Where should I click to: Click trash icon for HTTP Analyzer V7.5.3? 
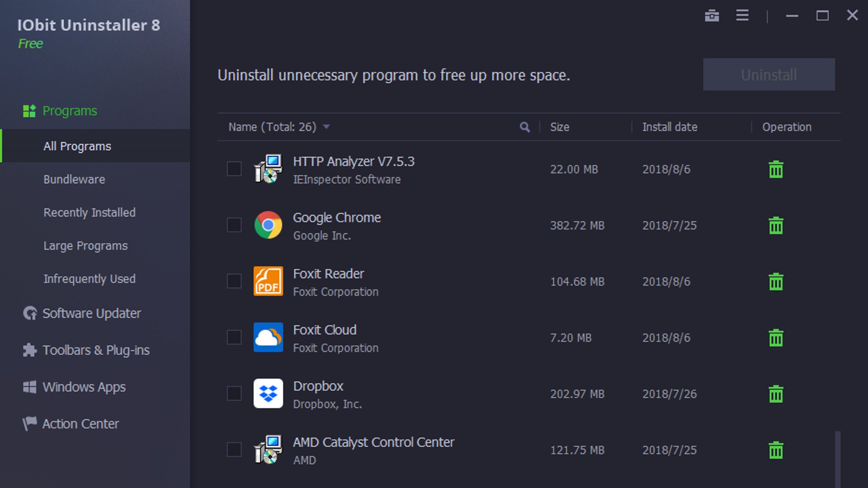coord(776,169)
